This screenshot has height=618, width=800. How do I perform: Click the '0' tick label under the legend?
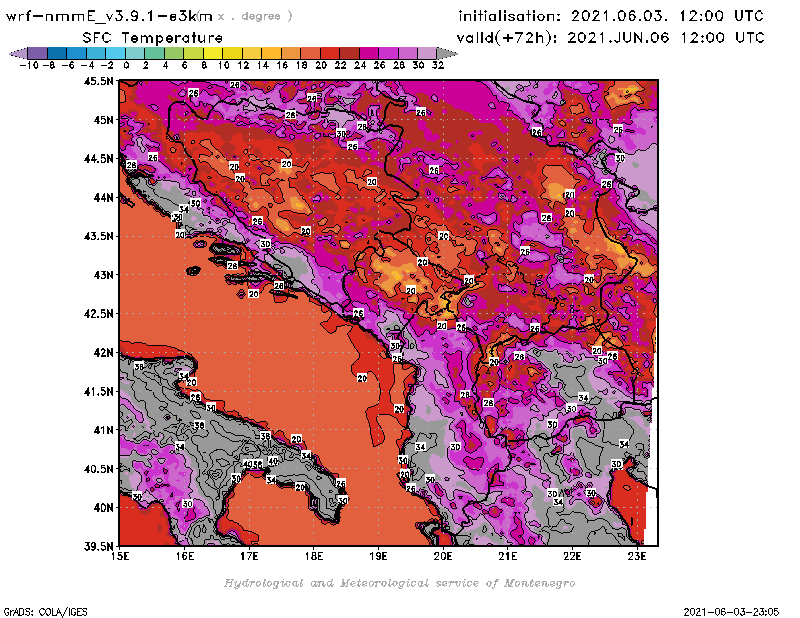(x=126, y=65)
